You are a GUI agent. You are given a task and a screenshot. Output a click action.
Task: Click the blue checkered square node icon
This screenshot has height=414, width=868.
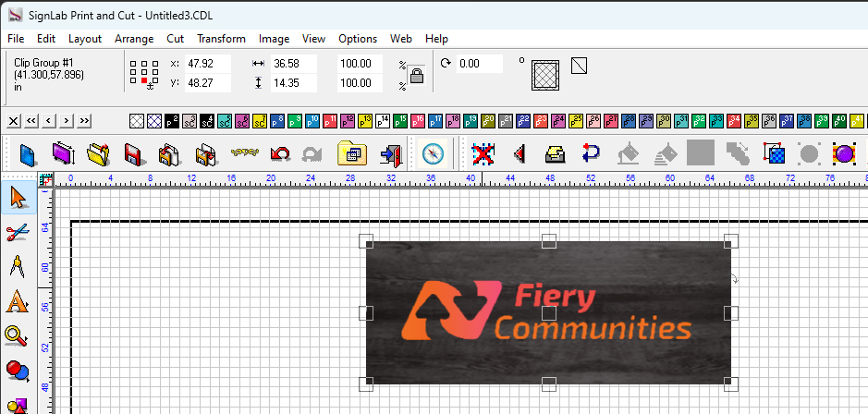coord(774,153)
